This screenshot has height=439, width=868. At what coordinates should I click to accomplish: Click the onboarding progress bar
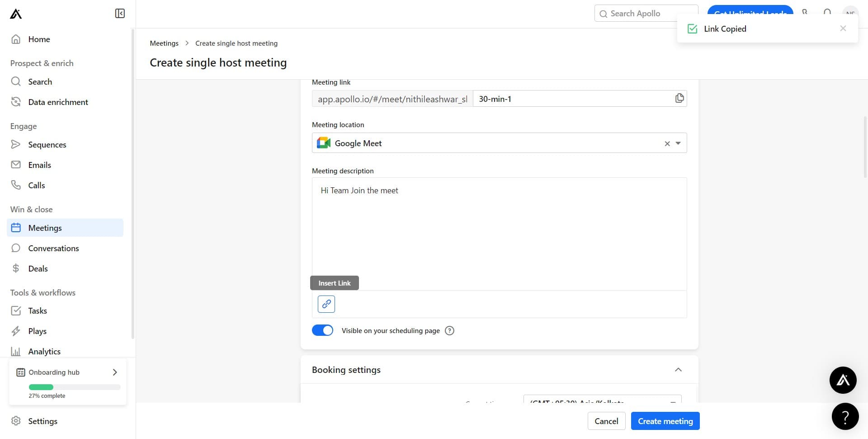(75, 387)
